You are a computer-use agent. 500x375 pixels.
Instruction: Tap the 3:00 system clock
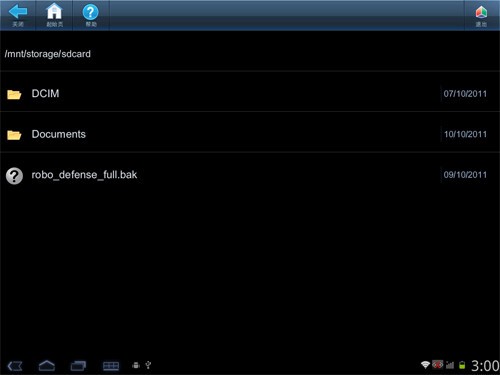pyautogui.click(x=485, y=366)
